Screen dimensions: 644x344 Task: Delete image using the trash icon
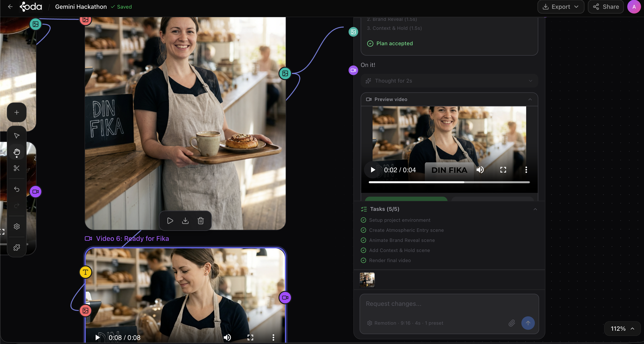(201, 221)
